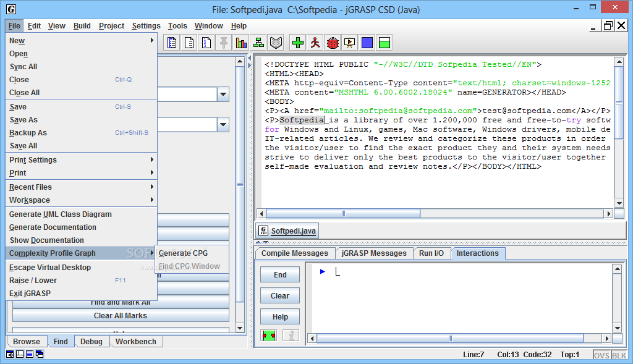
Task: Expand the Print submenu
Action: click(81, 172)
